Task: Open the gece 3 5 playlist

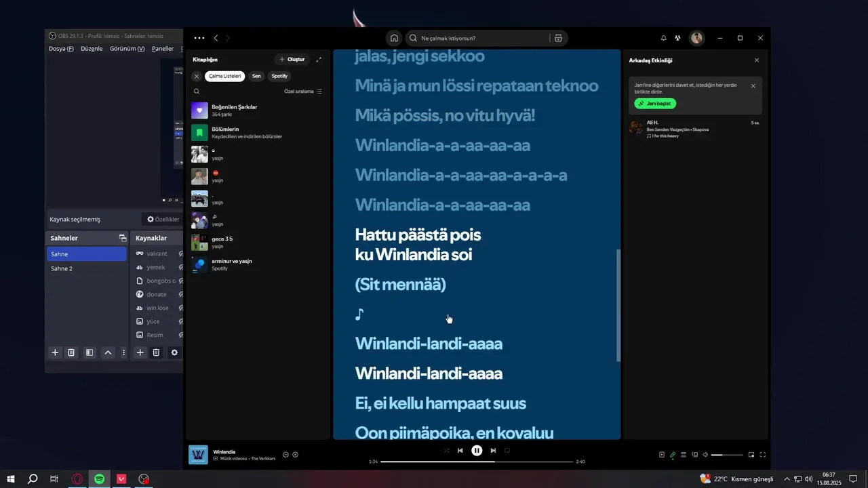Action: click(x=258, y=242)
